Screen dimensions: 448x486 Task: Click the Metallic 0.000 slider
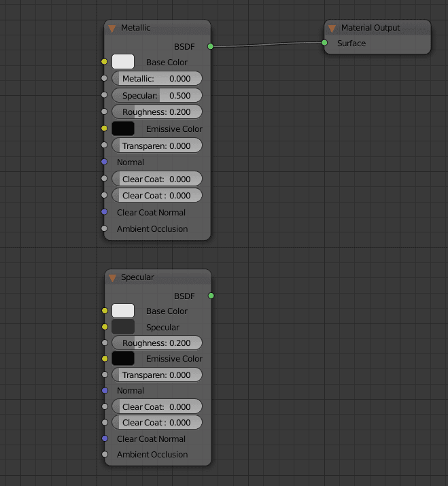pos(157,78)
